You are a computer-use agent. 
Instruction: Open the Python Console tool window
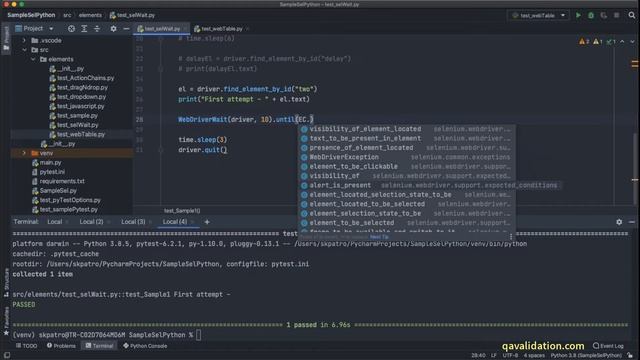(145, 346)
